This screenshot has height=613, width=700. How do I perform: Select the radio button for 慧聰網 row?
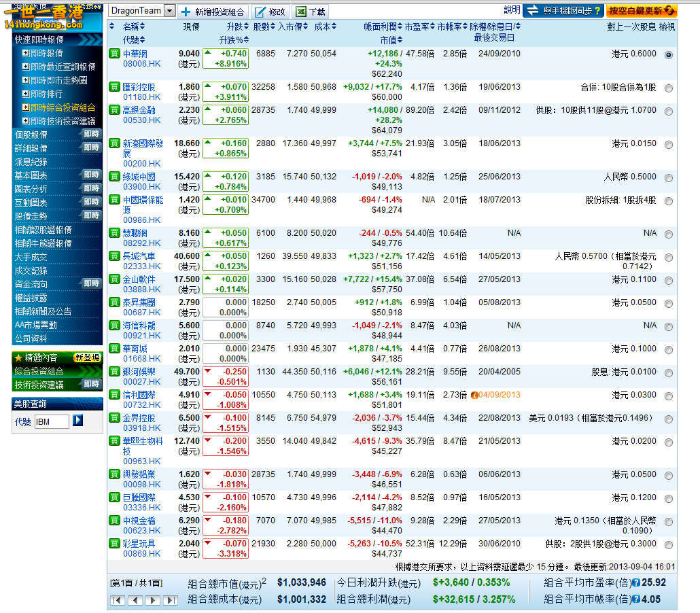click(668, 234)
